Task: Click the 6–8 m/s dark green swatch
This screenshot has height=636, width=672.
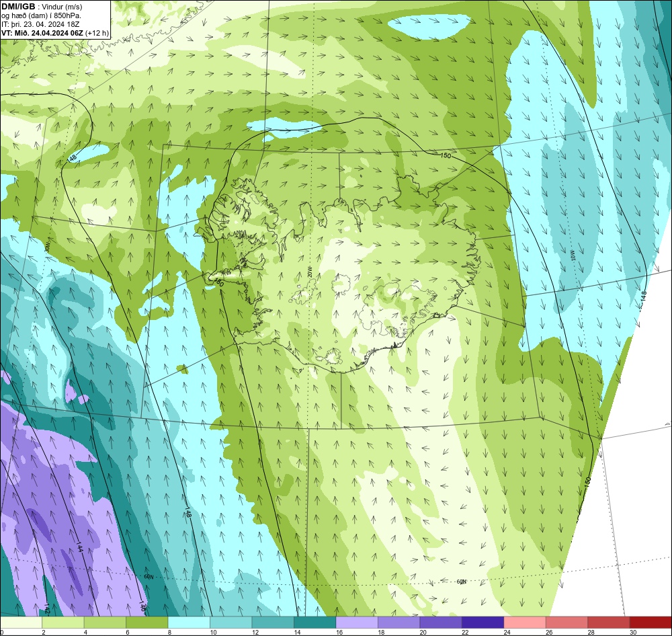Action: click(147, 623)
